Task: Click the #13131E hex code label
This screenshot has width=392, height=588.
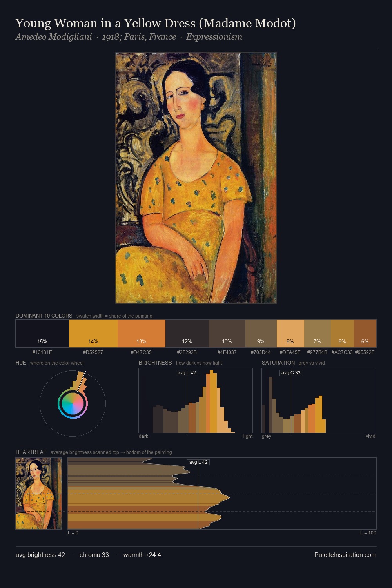Action: click(42, 352)
